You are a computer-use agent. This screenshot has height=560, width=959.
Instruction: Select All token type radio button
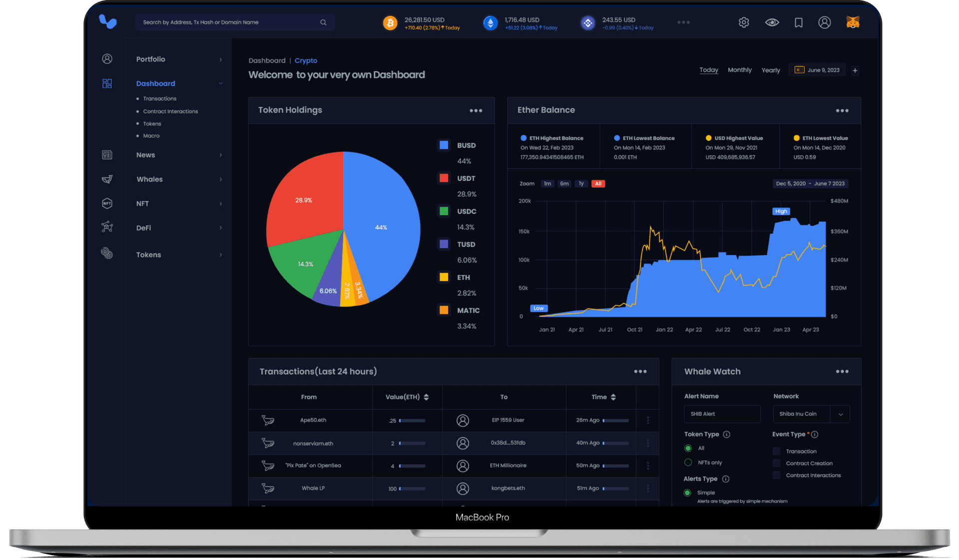688,448
